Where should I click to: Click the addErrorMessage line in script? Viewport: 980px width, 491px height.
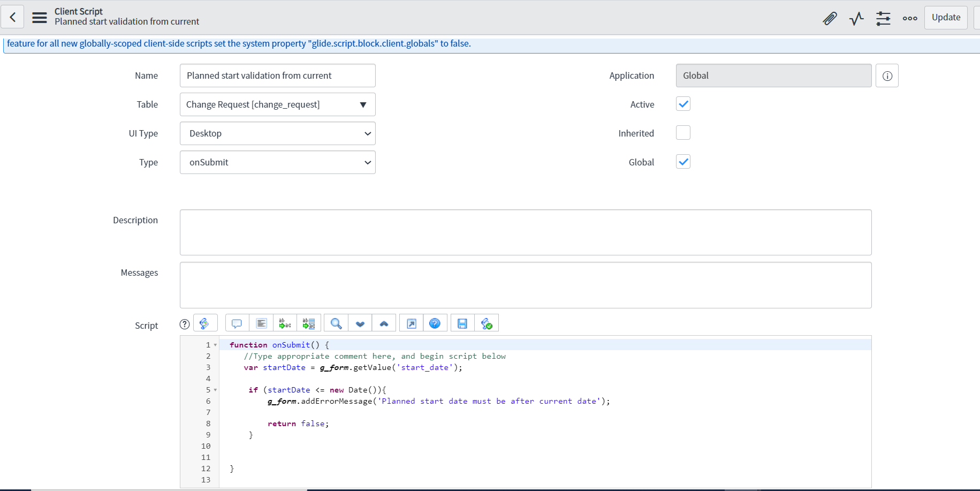(x=438, y=401)
